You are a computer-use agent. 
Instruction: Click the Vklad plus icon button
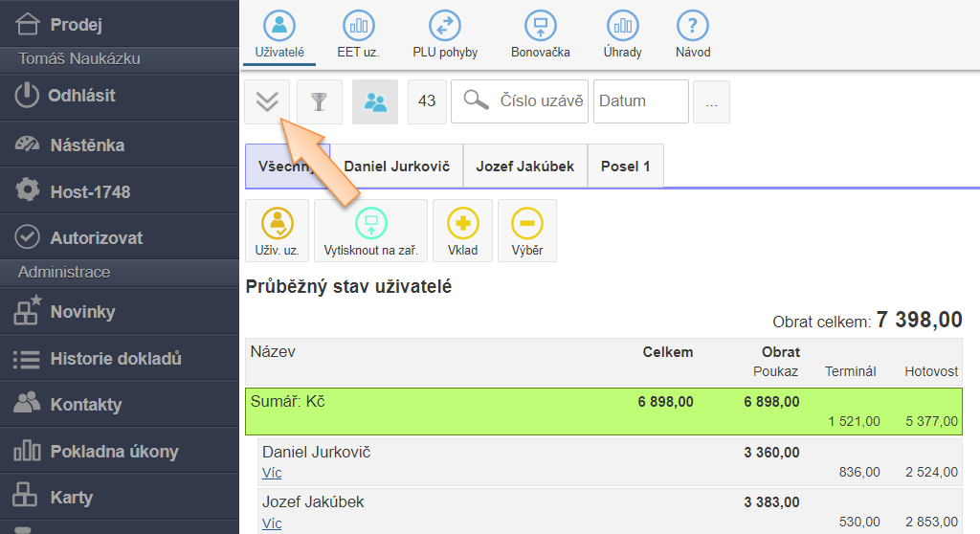[x=462, y=231]
